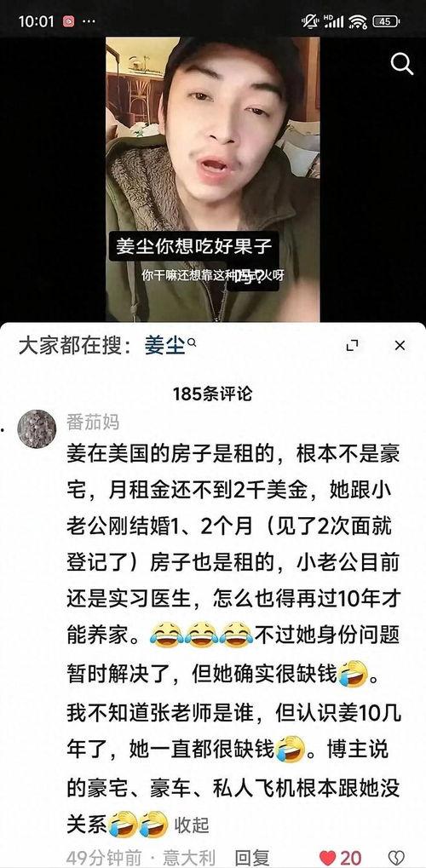This screenshot has width=426, height=868.
Task: Tap the small search icon beside 姜尘
Action: [x=192, y=342]
